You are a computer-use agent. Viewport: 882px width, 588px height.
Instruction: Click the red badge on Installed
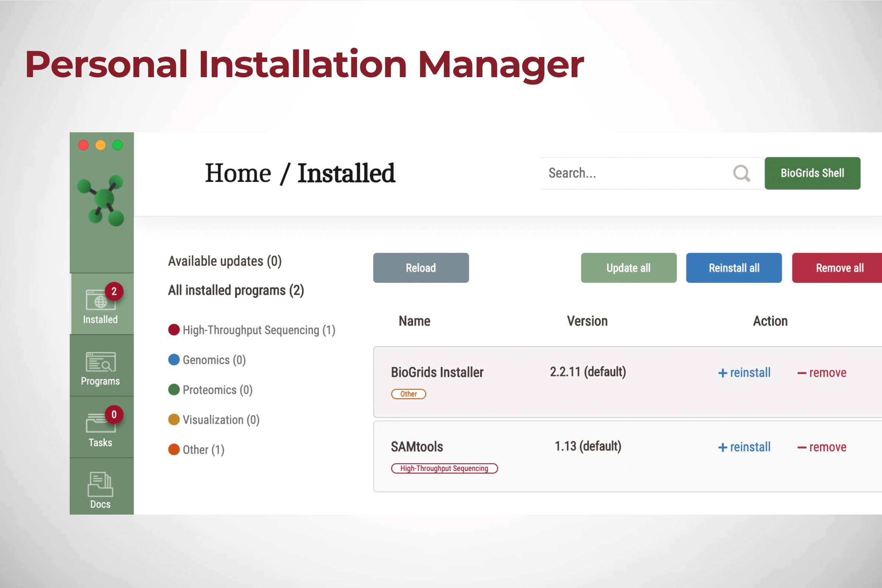[114, 291]
